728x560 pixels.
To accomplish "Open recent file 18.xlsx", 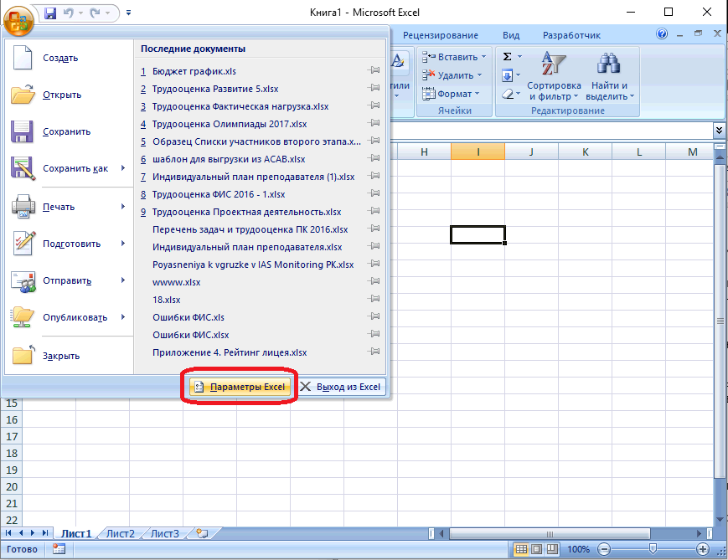I will click(166, 301).
